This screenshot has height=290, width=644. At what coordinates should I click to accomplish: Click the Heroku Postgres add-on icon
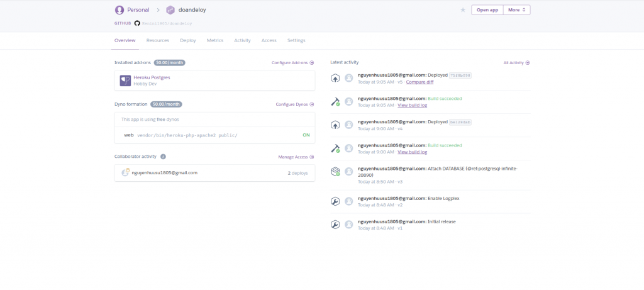(x=125, y=81)
